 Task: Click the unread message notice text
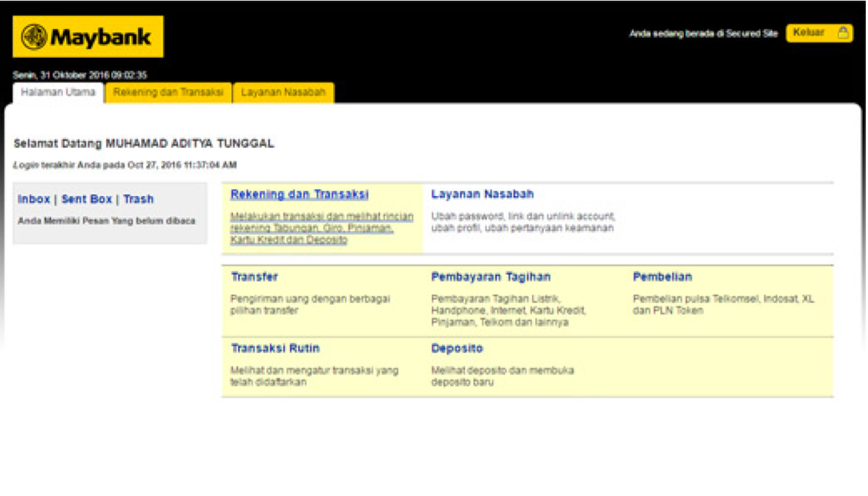pos(106,221)
